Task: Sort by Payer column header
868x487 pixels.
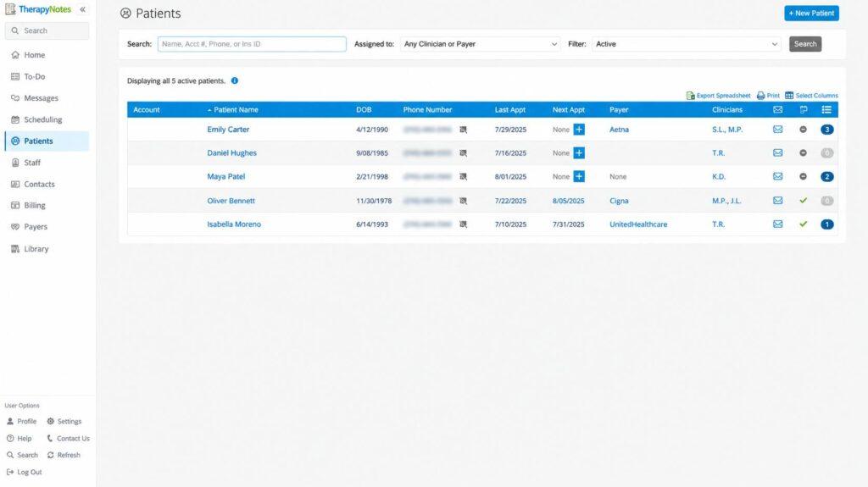Action: pyautogui.click(x=619, y=109)
